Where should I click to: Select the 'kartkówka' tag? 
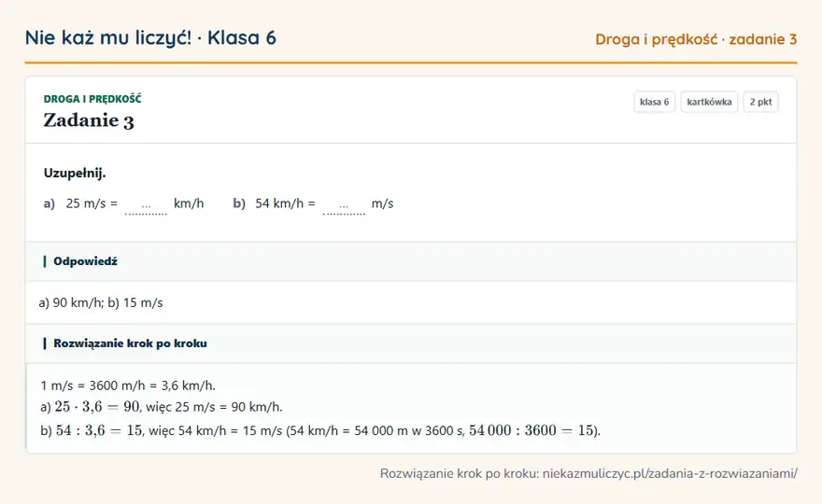709,102
